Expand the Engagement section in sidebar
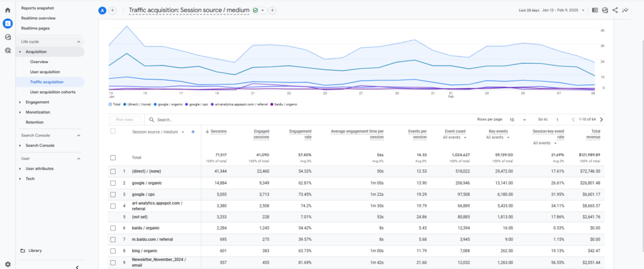 pos(38,101)
